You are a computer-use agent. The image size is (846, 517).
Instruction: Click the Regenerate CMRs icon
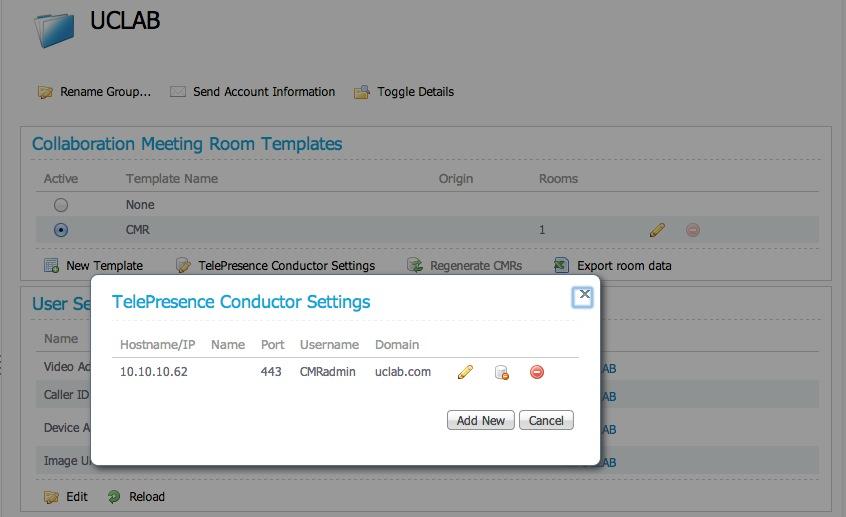click(x=415, y=266)
